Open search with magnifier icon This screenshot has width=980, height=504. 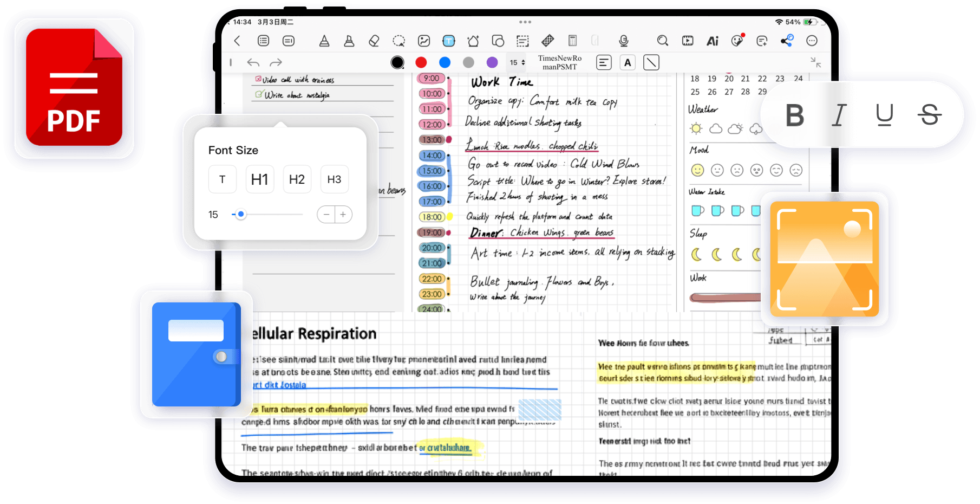[x=663, y=41]
